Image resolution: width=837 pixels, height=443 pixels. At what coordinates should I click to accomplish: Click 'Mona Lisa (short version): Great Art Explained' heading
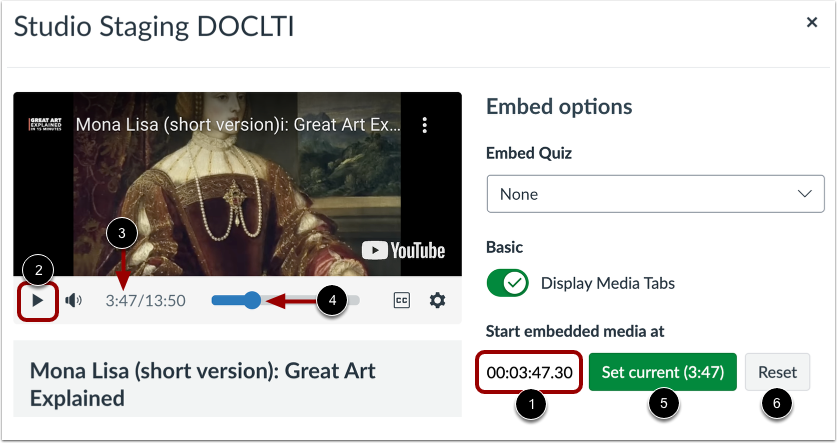pyautogui.click(x=203, y=384)
